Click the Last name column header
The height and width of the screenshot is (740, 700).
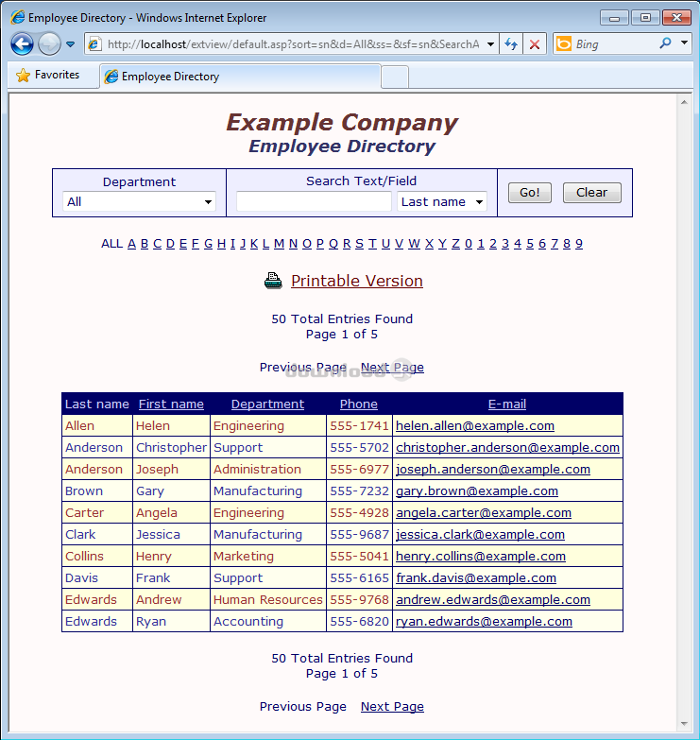click(x=96, y=404)
